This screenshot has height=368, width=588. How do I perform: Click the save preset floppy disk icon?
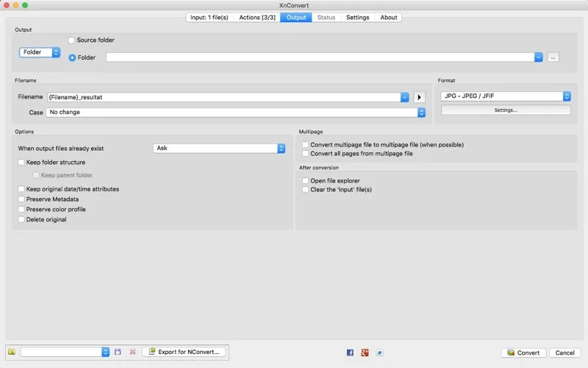(118, 353)
